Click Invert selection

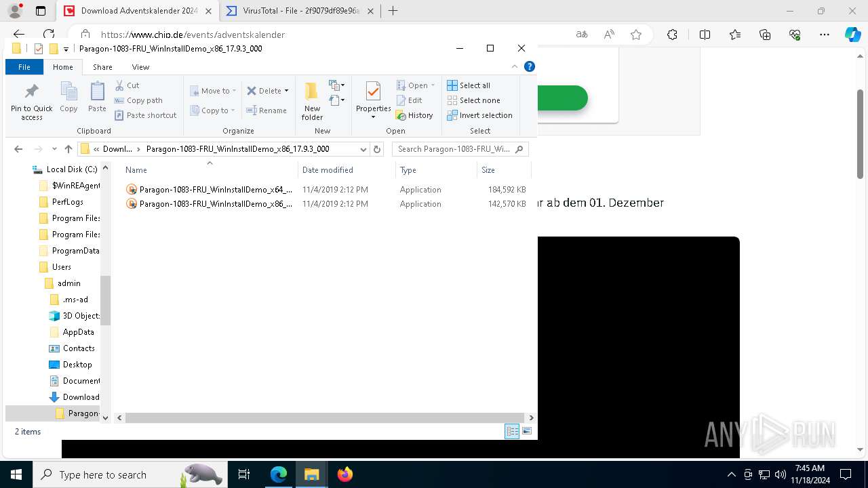point(479,115)
